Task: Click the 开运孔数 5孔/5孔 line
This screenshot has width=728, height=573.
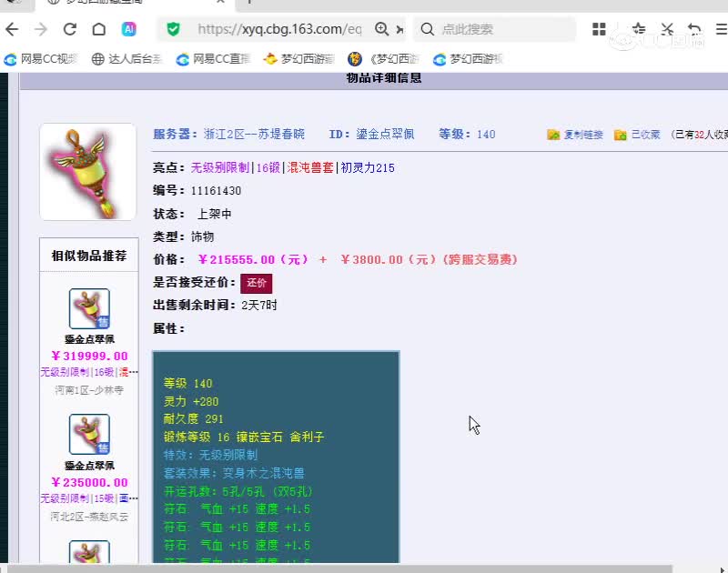Action: pos(238,491)
